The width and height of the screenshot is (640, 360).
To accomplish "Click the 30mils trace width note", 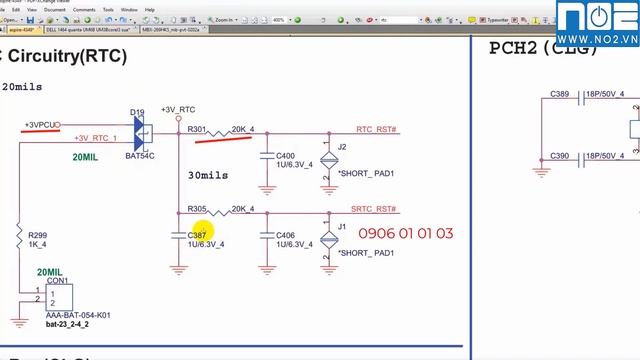I will pyautogui.click(x=208, y=176).
